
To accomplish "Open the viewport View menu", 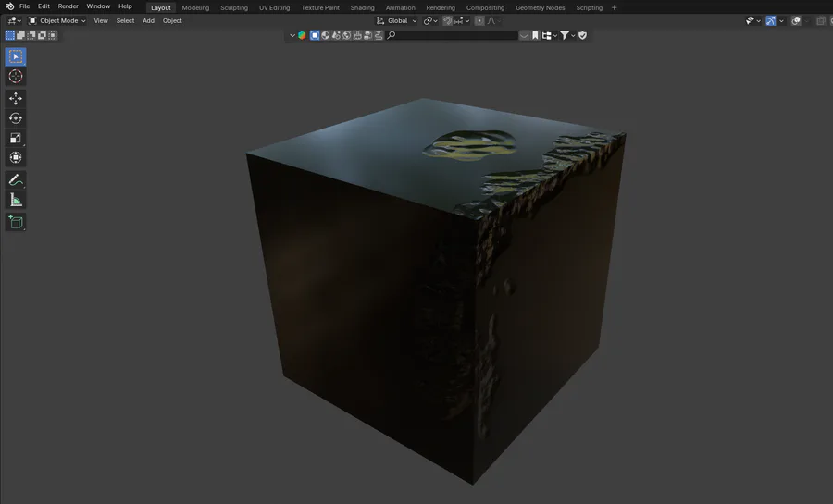I will click(101, 20).
